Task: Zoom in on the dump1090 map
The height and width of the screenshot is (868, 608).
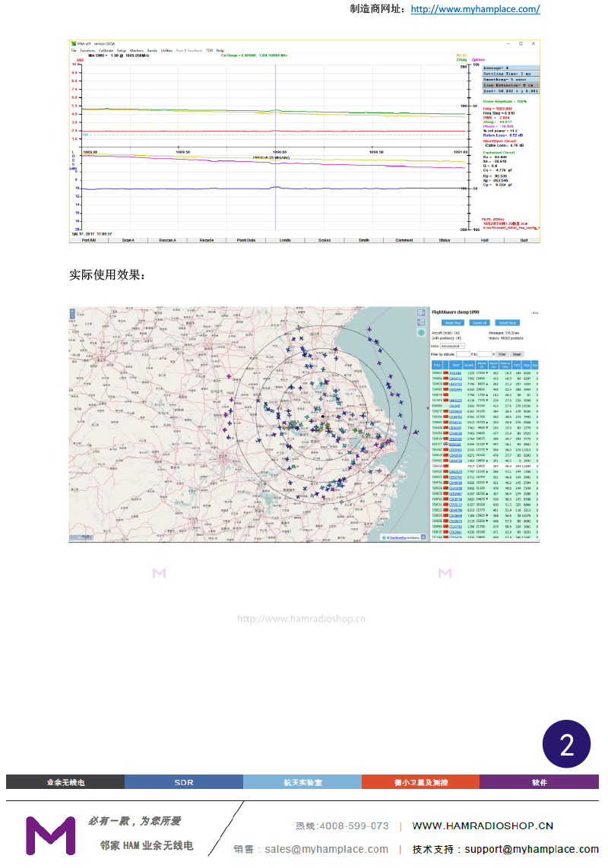Action: click(72, 311)
